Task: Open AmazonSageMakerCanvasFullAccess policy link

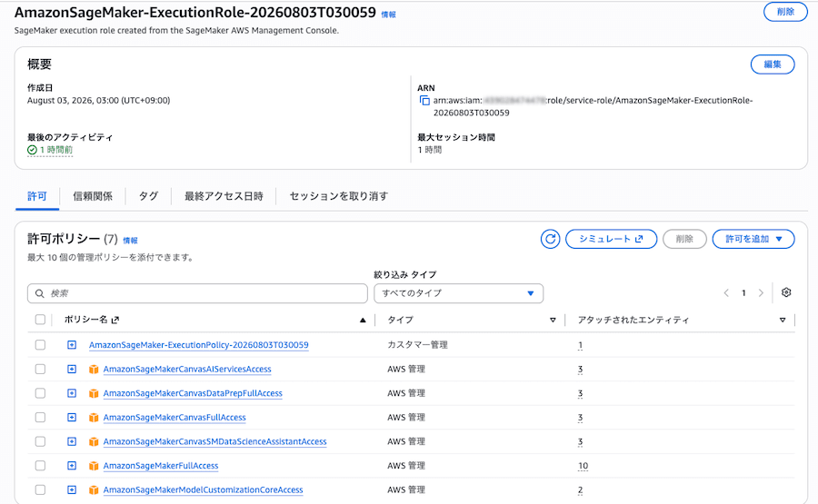Action: pyautogui.click(x=175, y=418)
